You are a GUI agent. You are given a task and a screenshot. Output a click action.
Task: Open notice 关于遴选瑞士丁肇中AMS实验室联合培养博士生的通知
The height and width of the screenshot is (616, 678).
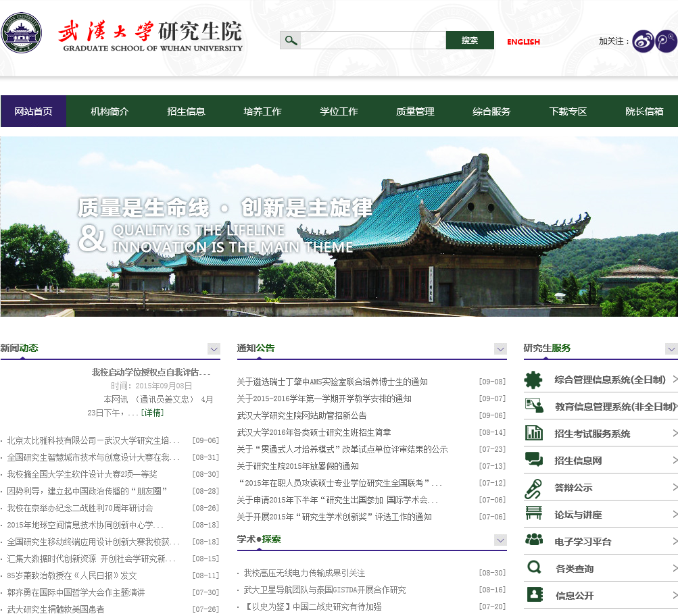click(332, 382)
